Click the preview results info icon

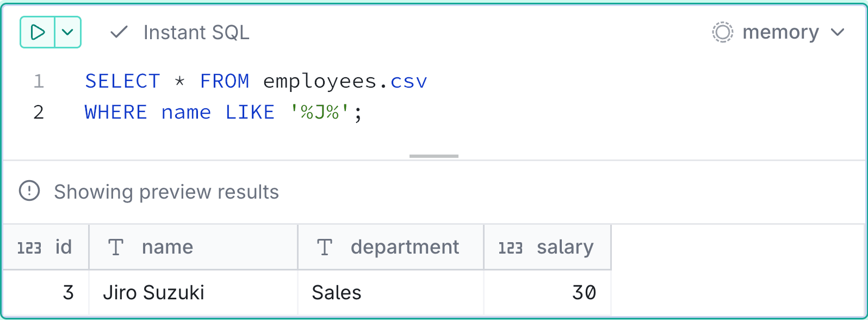click(29, 192)
